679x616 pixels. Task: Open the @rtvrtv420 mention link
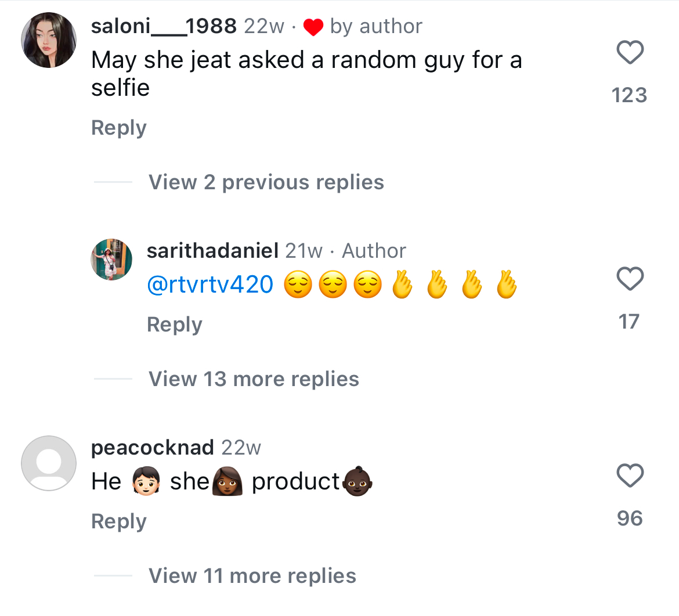(210, 284)
